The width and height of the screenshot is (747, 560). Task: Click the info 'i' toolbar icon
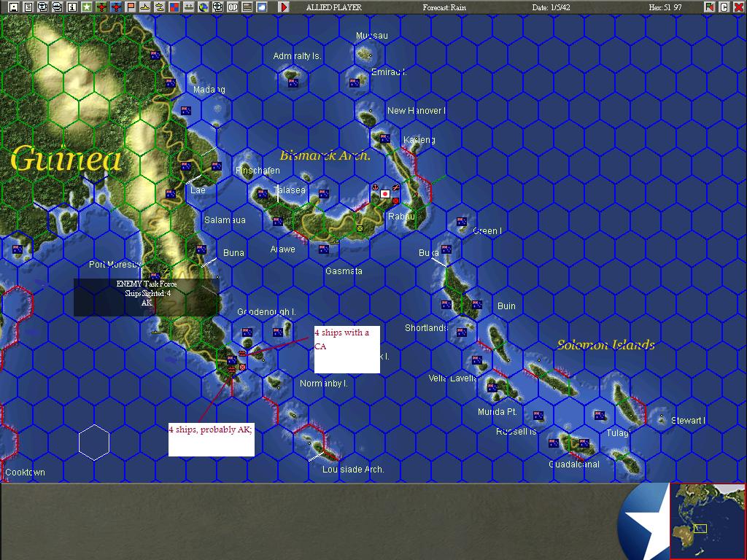[x=72, y=7]
